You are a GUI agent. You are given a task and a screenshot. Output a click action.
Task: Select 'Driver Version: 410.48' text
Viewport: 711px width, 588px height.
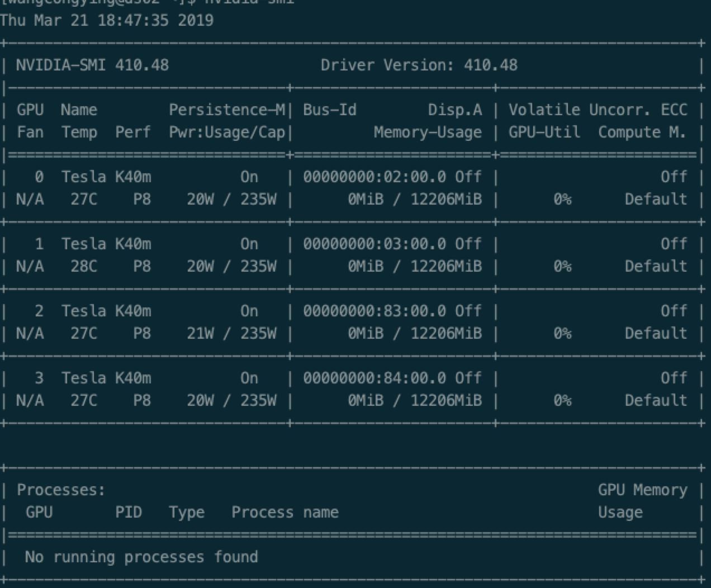pyautogui.click(x=418, y=65)
